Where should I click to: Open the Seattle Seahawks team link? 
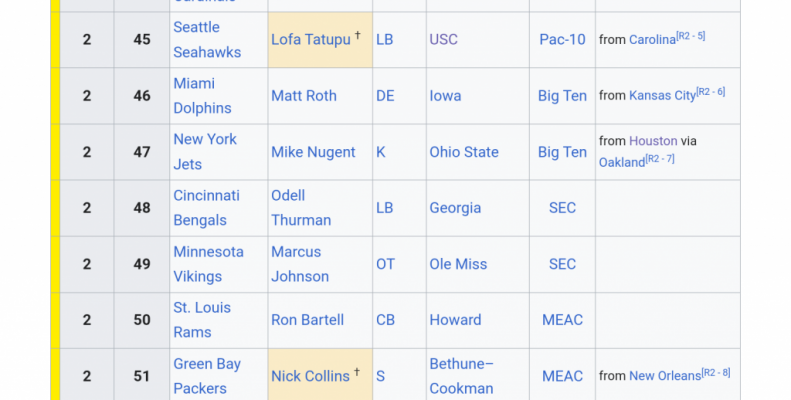click(207, 40)
